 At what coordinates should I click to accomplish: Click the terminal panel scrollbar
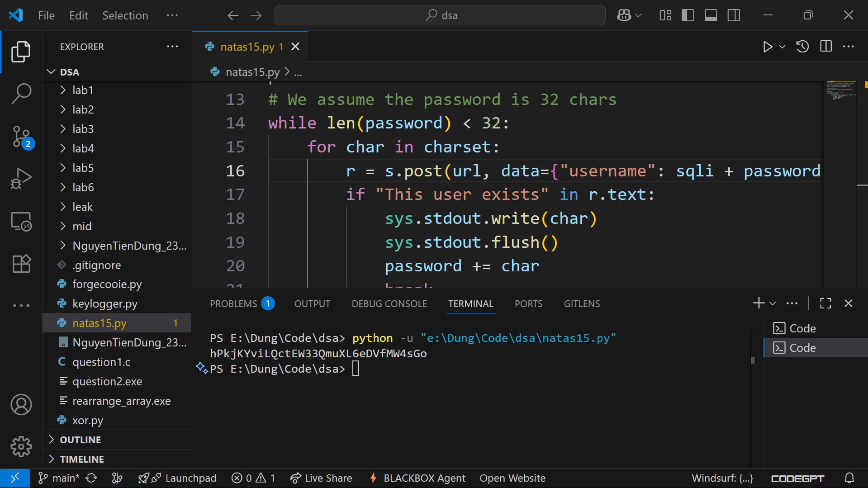pyautogui.click(x=753, y=360)
